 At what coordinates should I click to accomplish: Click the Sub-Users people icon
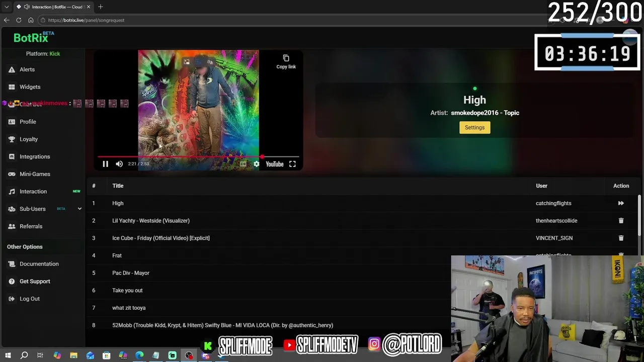12,209
